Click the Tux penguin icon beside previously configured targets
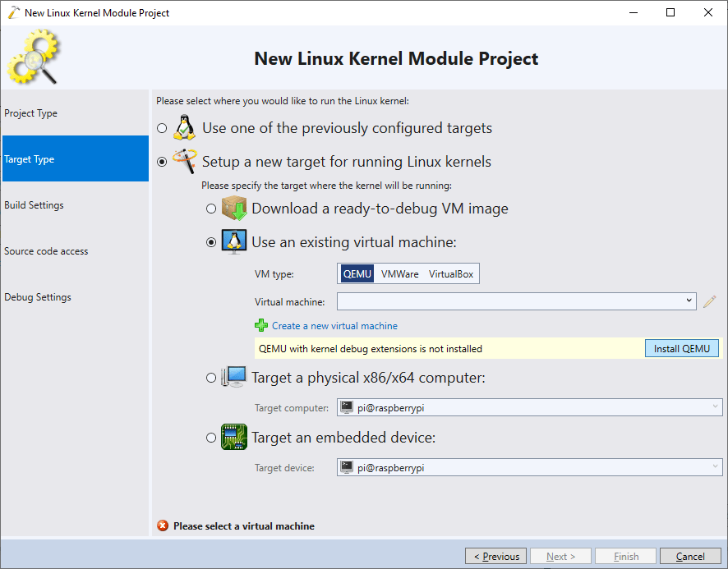The image size is (728, 569). point(184,127)
